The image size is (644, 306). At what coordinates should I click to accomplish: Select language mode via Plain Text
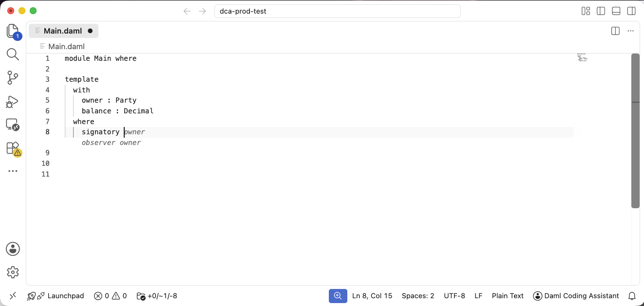(x=508, y=296)
